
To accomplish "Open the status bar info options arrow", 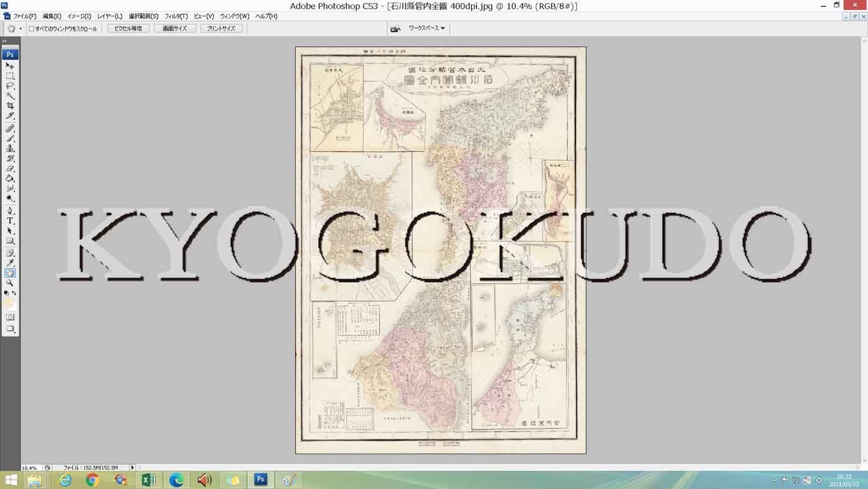I will 132,467.
